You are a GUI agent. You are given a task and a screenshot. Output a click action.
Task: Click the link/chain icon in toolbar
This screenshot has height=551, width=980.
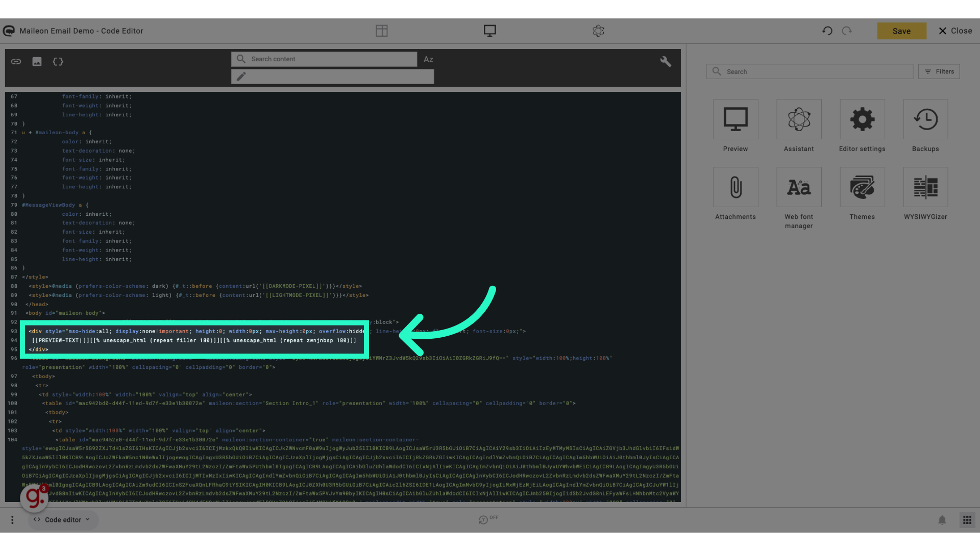[16, 61]
